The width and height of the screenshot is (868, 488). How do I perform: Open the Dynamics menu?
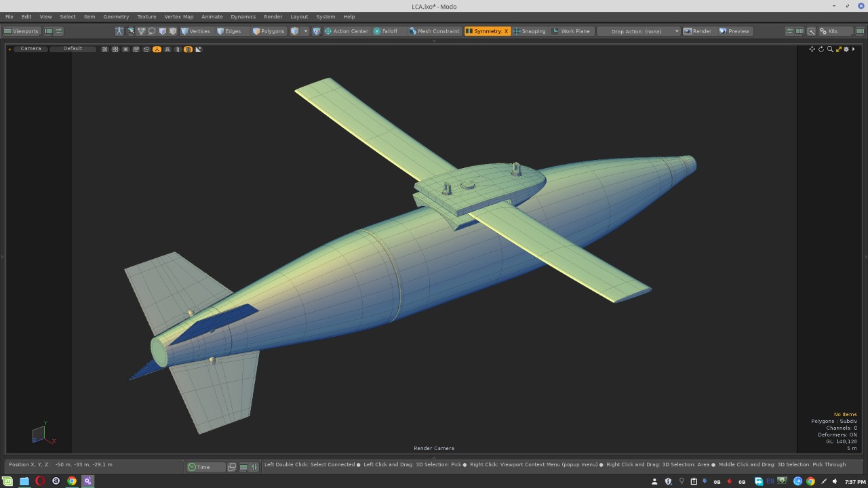tap(243, 16)
